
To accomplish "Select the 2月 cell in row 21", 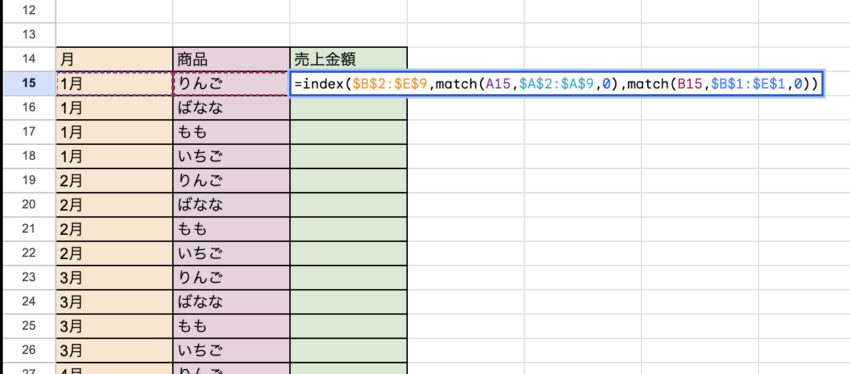I will pos(114,229).
